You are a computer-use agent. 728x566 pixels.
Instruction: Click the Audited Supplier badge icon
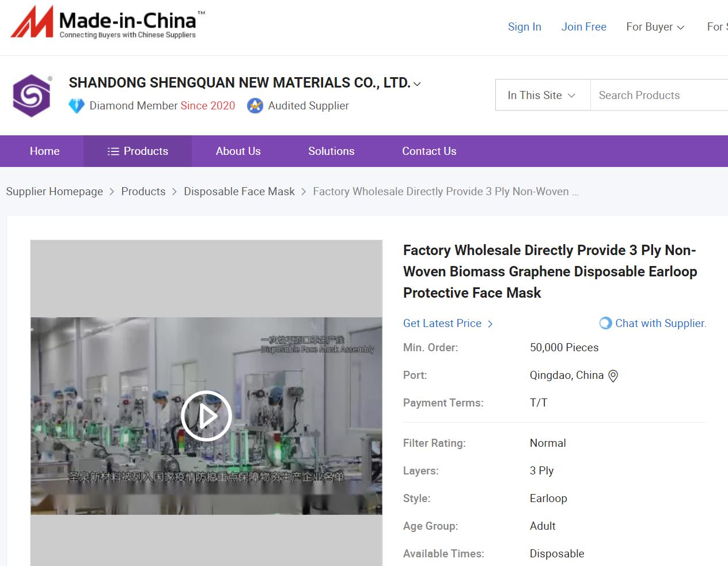click(255, 106)
